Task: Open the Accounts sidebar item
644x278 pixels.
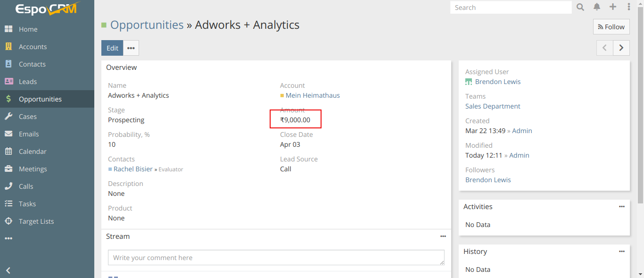Action: point(33,47)
